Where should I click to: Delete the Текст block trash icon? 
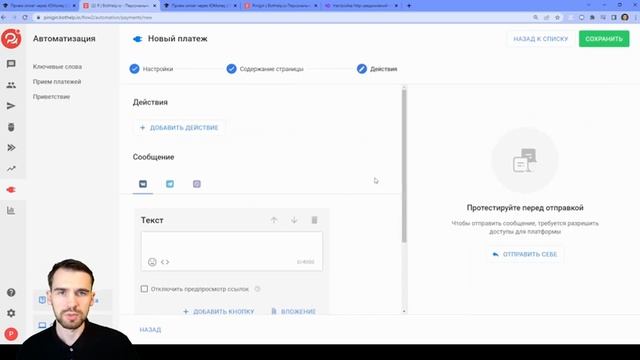coord(314,220)
